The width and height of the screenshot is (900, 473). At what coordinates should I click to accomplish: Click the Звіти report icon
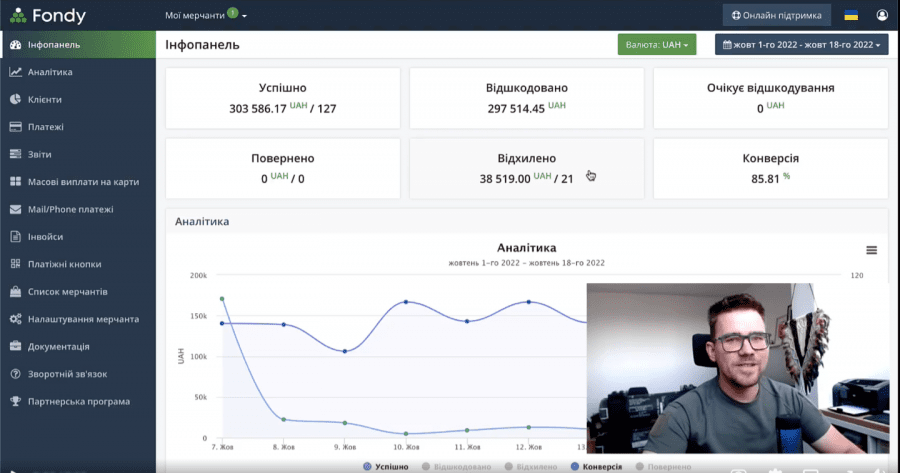pyautogui.click(x=15, y=154)
